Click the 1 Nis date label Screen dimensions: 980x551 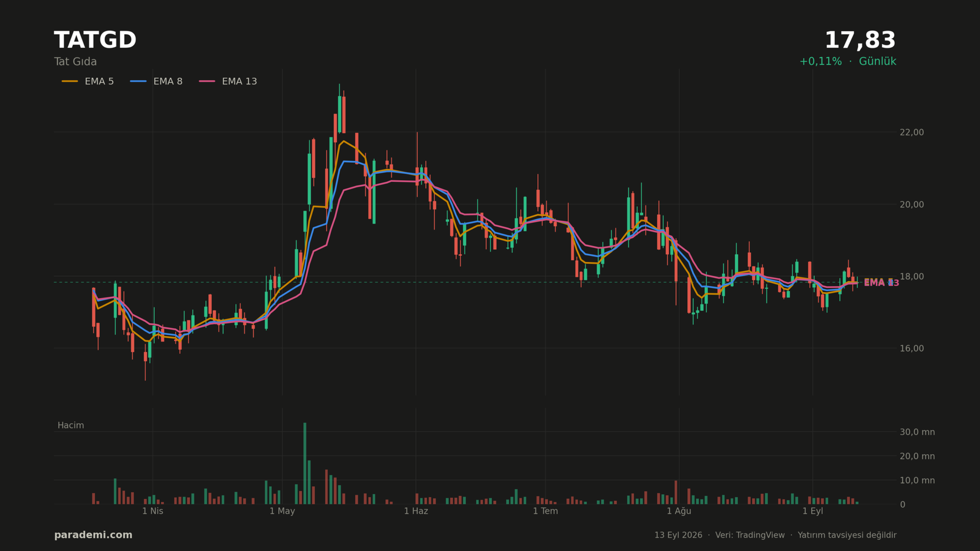click(153, 511)
